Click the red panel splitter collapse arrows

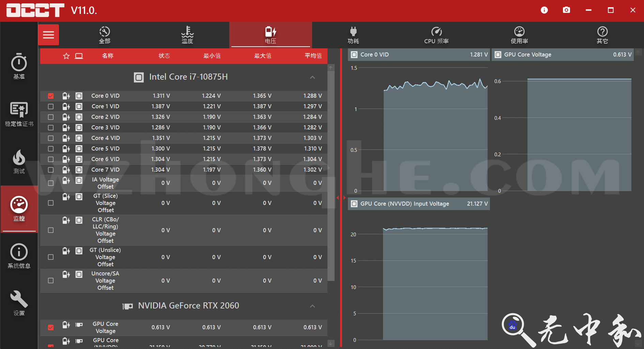click(x=341, y=197)
